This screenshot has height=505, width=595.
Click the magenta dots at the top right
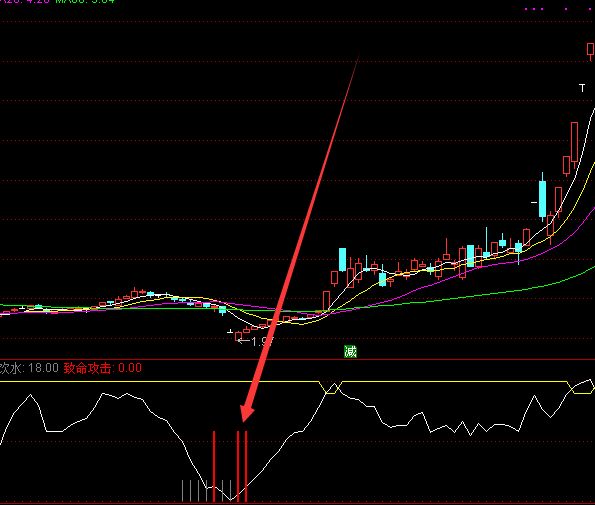coord(558,9)
